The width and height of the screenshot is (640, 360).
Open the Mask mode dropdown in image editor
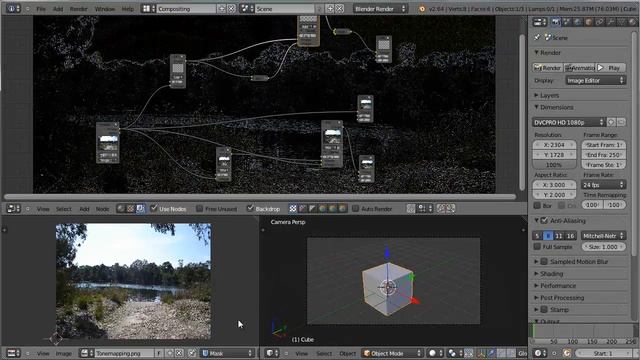pyautogui.click(x=228, y=353)
